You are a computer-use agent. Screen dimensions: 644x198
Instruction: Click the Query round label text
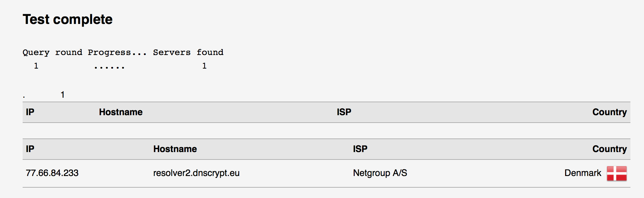tap(52, 52)
